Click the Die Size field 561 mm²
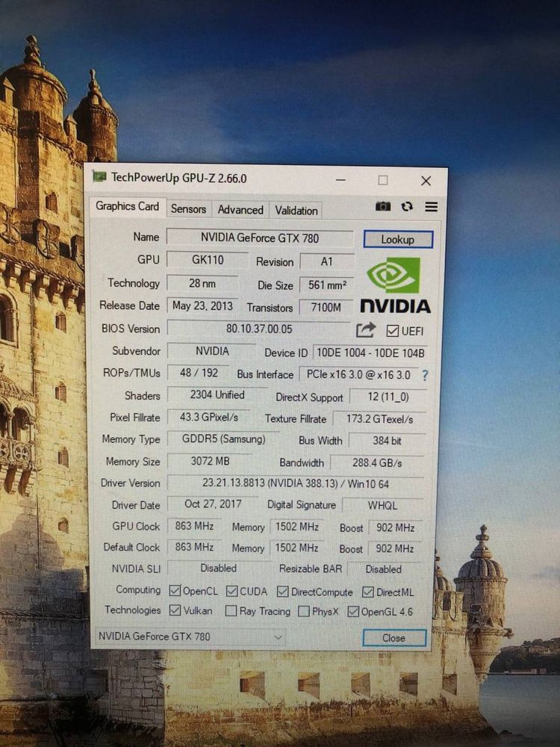This screenshot has width=560, height=747. point(327,285)
